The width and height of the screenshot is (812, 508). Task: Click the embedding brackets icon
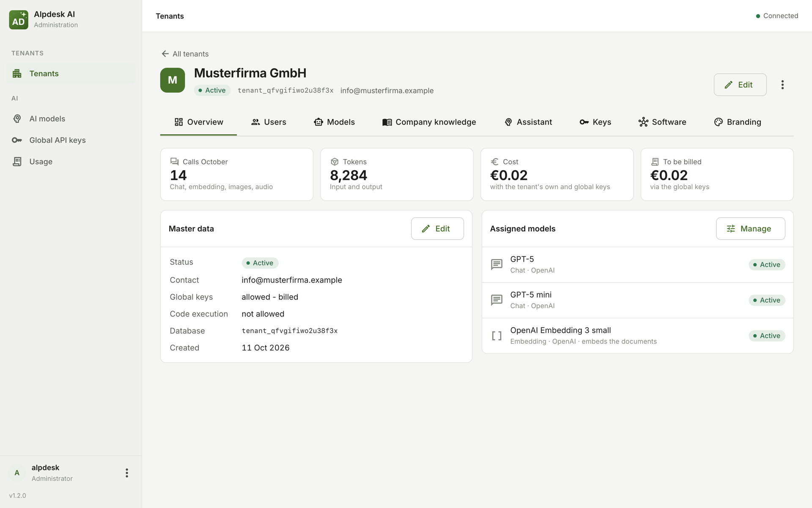[497, 336]
